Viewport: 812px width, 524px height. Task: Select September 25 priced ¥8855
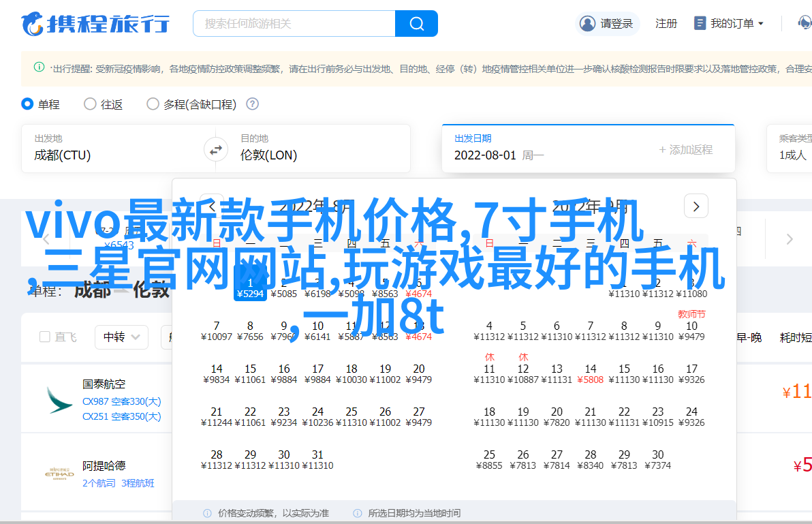tap(489, 460)
